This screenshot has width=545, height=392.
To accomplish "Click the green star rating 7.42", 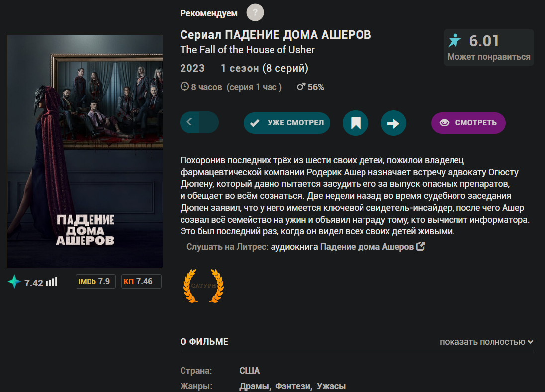I will click(x=26, y=282).
